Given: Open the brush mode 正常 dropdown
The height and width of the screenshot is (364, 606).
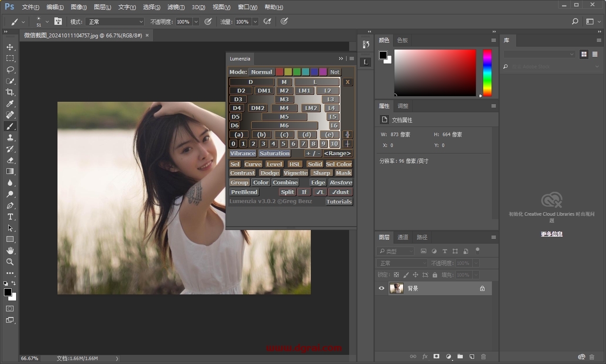Looking at the screenshot, I should click(115, 21).
